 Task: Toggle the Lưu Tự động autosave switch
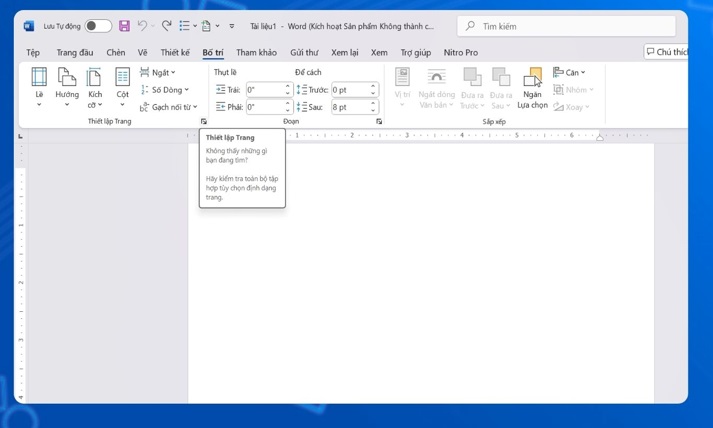[x=98, y=26]
